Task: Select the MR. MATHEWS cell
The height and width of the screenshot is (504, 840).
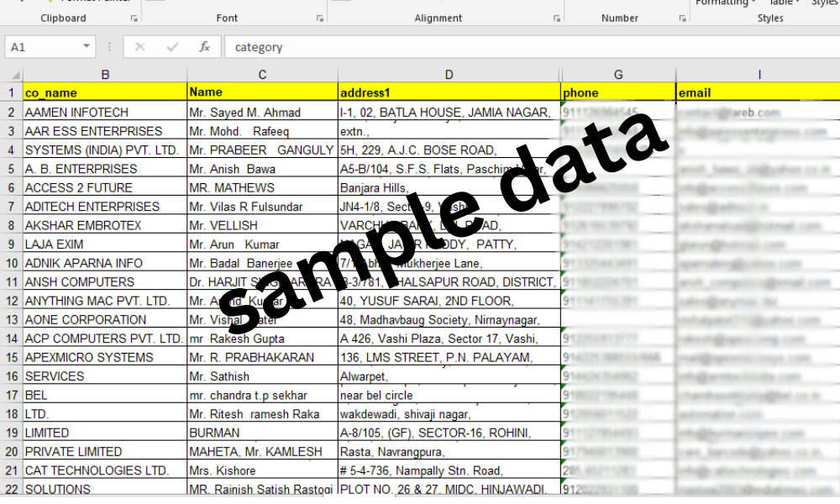Action: click(x=262, y=187)
